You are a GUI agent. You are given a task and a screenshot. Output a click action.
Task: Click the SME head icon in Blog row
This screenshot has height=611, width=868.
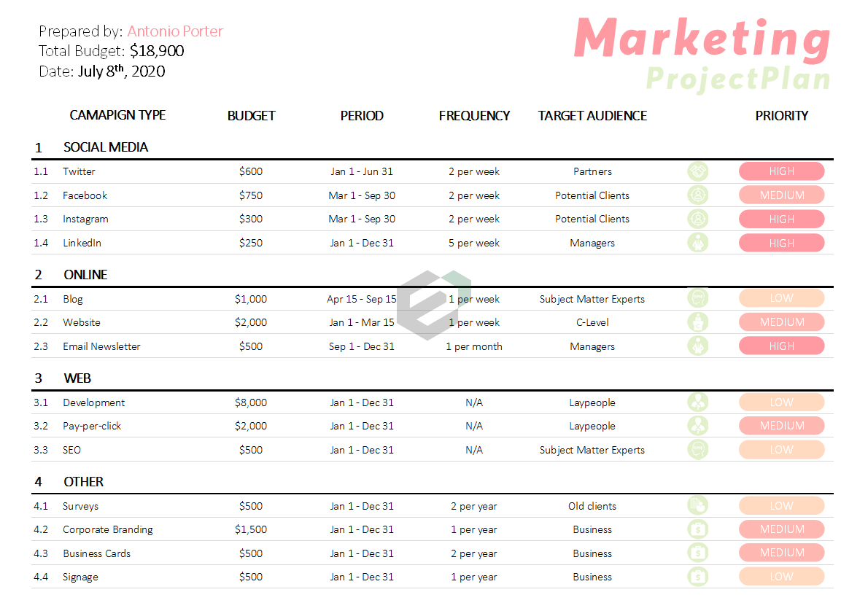(698, 298)
